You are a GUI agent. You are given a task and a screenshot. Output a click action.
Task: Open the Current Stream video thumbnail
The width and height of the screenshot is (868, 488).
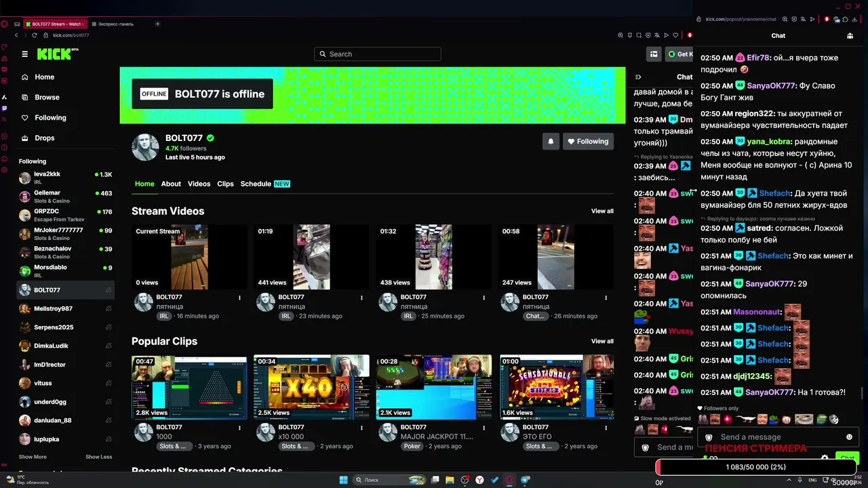[189, 257]
